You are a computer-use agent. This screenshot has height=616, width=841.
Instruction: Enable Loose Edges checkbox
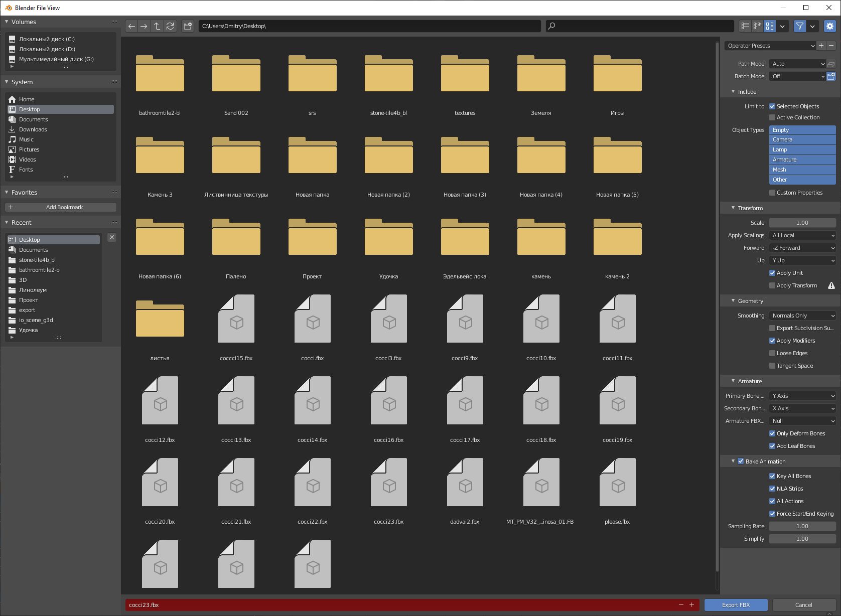pyautogui.click(x=772, y=353)
